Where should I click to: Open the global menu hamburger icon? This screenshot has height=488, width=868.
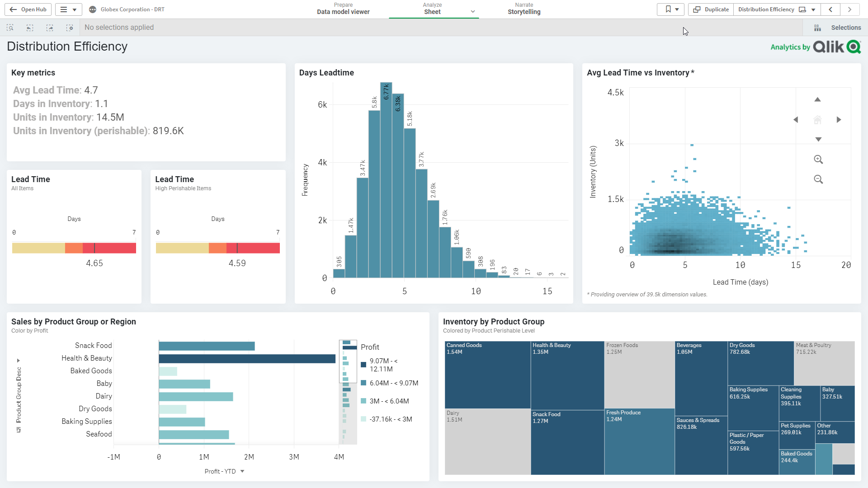(x=62, y=9)
